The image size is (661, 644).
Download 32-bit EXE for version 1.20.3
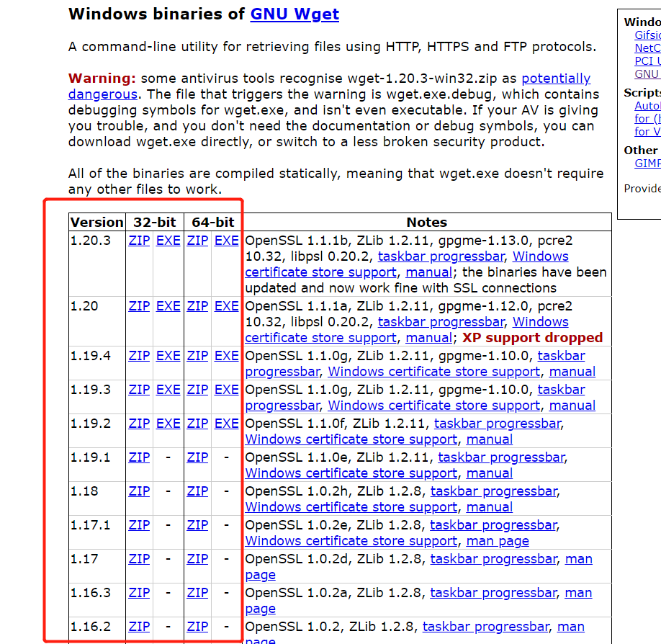pos(168,241)
